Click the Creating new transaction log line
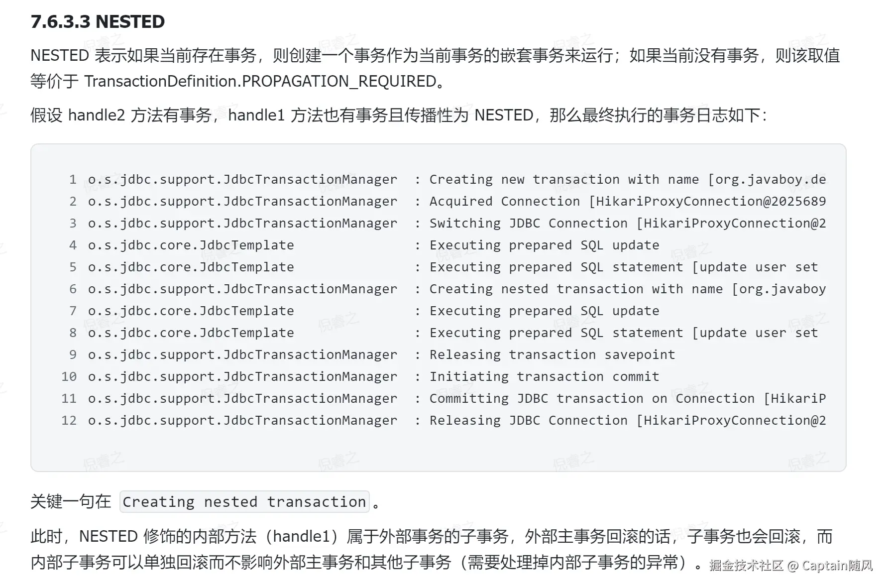888x588 pixels. [627, 179]
